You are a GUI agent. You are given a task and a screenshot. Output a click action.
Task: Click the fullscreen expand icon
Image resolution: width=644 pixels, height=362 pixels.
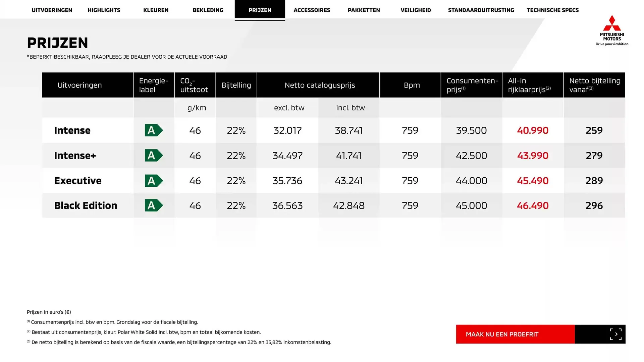pos(615,334)
